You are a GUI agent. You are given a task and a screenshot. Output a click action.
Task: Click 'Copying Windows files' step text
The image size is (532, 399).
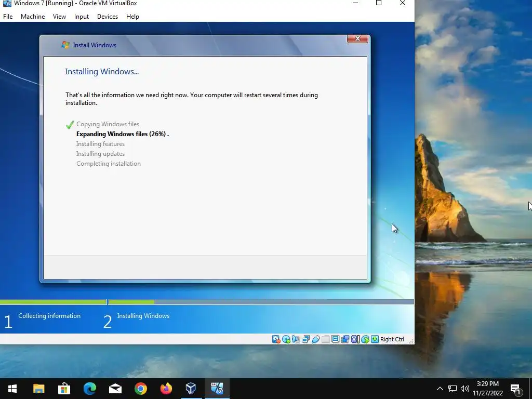(x=108, y=124)
